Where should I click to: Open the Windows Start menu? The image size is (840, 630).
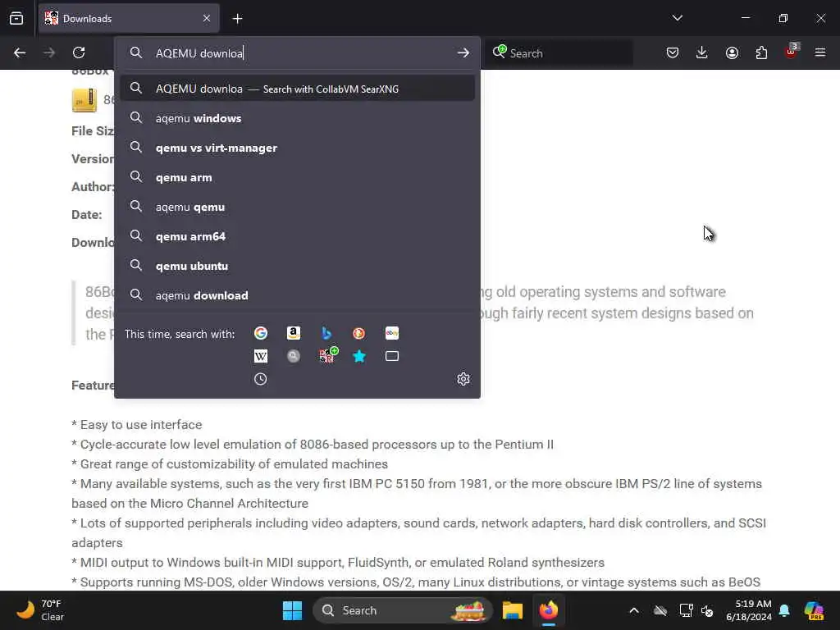(x=293, y=610)
